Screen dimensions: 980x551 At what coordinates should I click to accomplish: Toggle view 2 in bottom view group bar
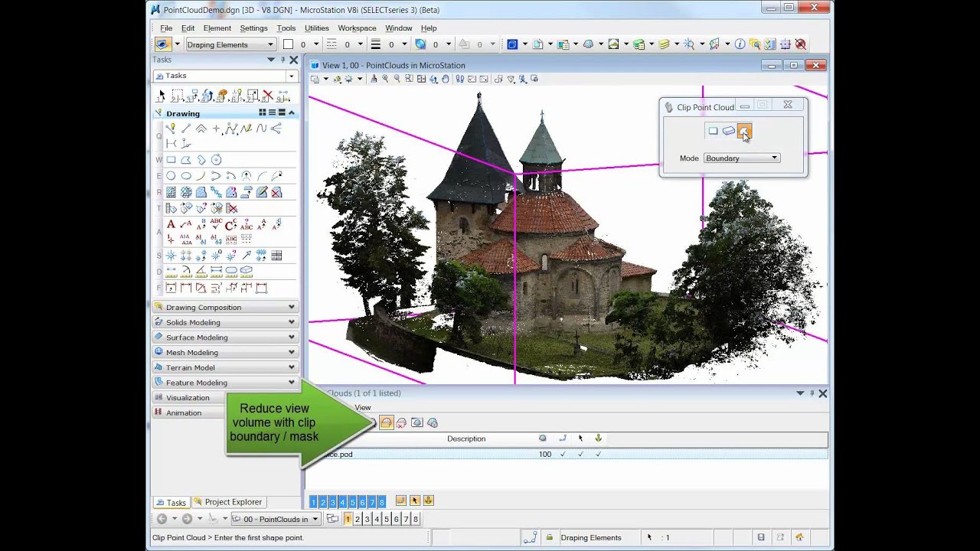(357, 519)
